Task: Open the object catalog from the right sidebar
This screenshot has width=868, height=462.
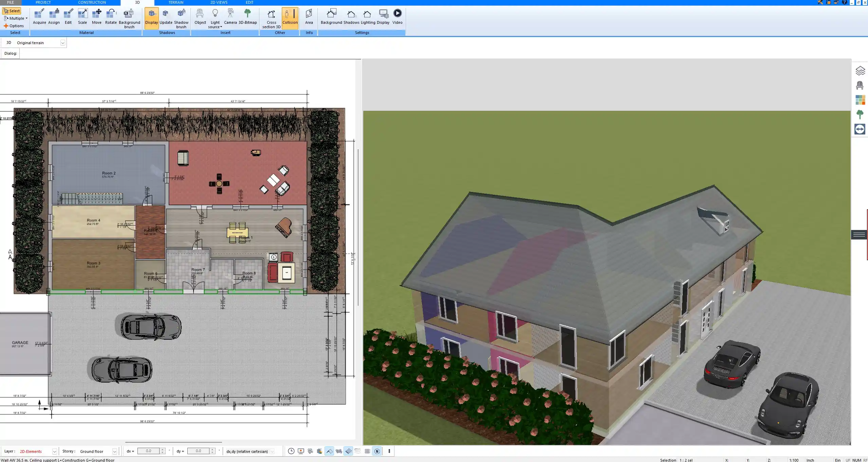Action: [861, 85]
